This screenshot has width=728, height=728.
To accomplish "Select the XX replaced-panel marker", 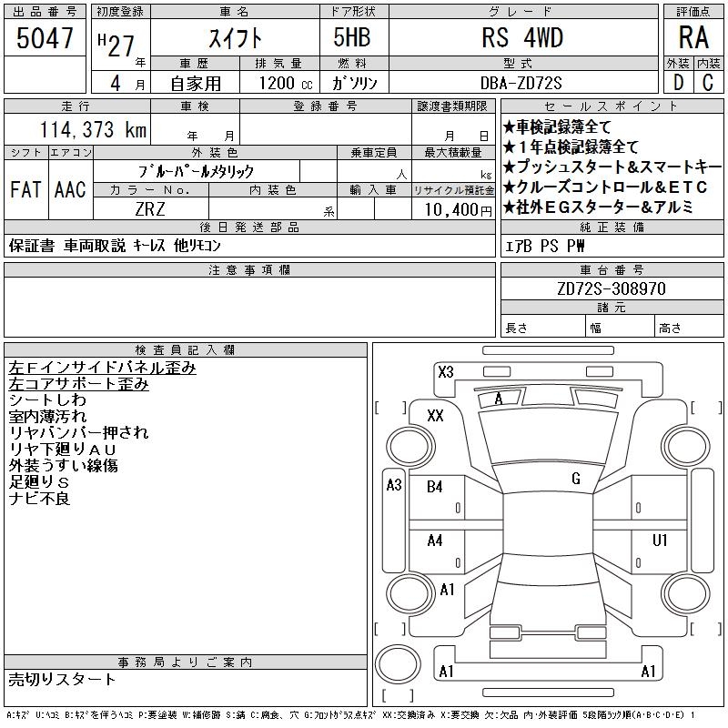I will tap(435, 415).
